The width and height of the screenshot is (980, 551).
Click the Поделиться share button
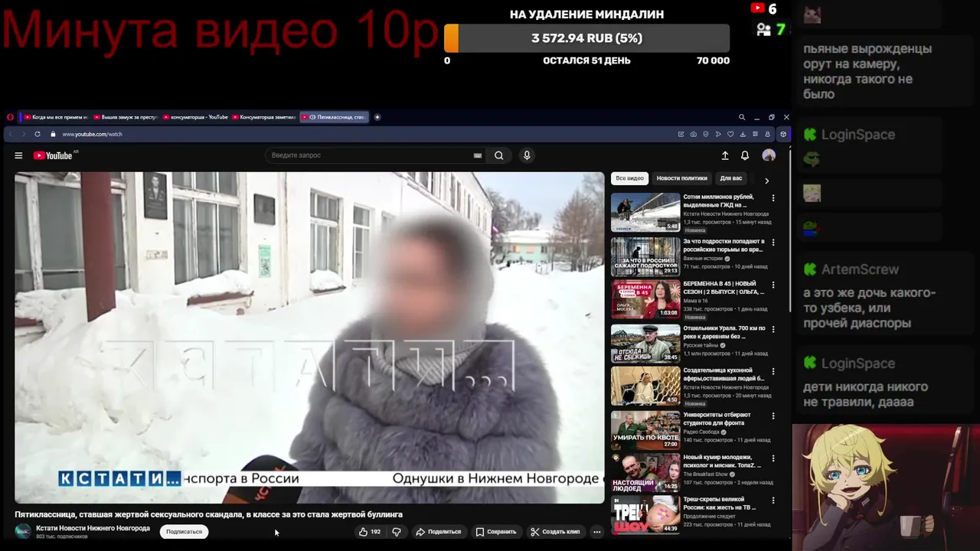pos(439,532)
